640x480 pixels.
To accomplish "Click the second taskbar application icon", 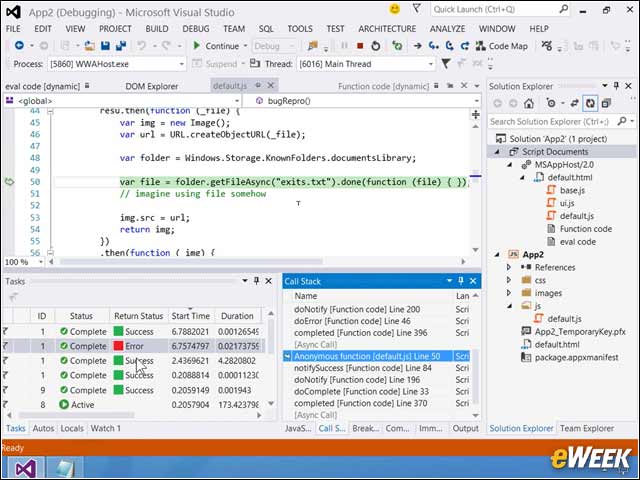I will (x=64, y=468).
